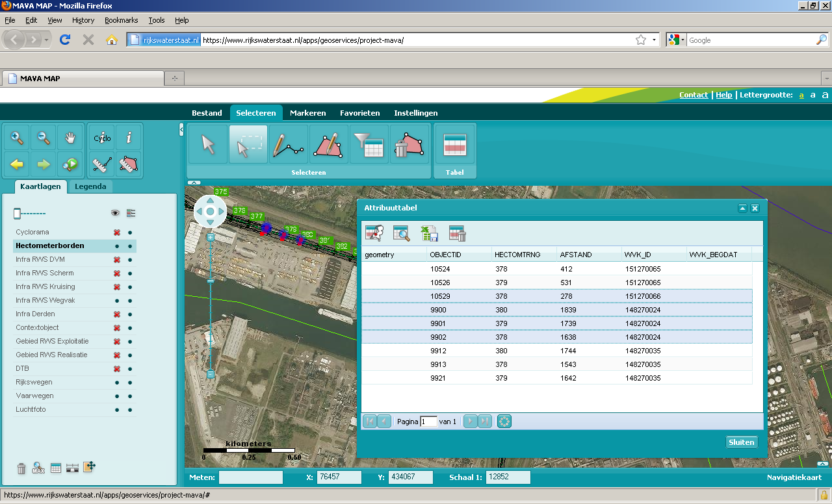Choose the draw polygon selection tool

(x=328, y=144)
